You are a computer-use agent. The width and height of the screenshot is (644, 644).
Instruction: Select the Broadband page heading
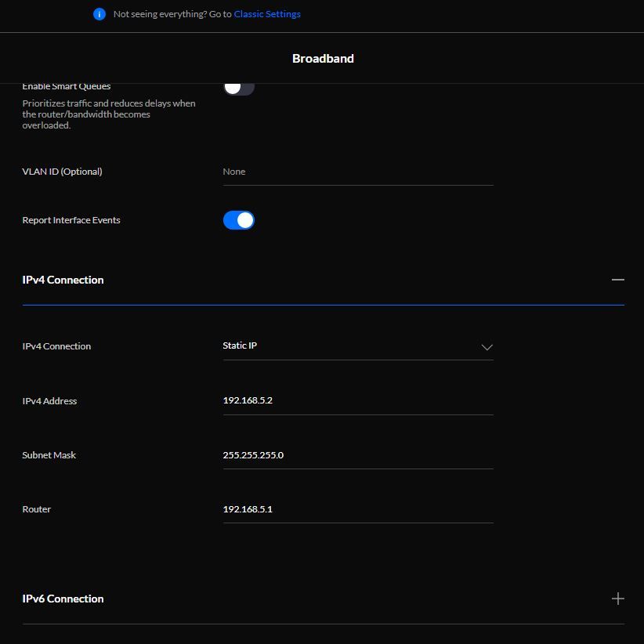point(322,58)
